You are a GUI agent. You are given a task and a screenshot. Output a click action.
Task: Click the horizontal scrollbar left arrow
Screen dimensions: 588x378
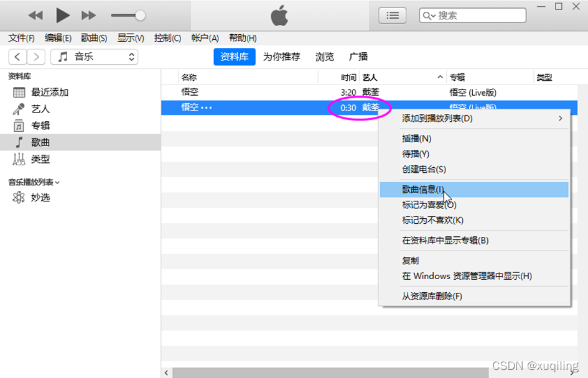point(167,373)
